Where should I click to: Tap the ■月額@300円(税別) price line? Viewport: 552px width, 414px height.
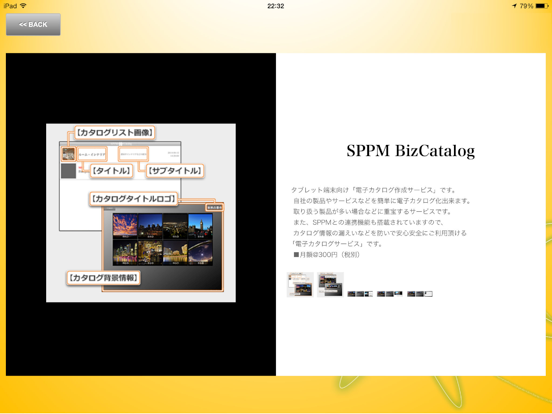tap(327, 255)
